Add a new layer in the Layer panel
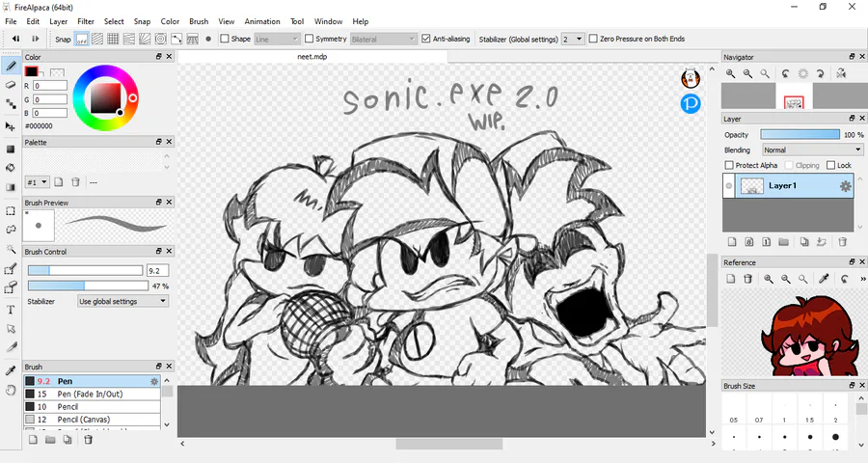Viewport: 868px width, 463px height. [x=732, y=242]
